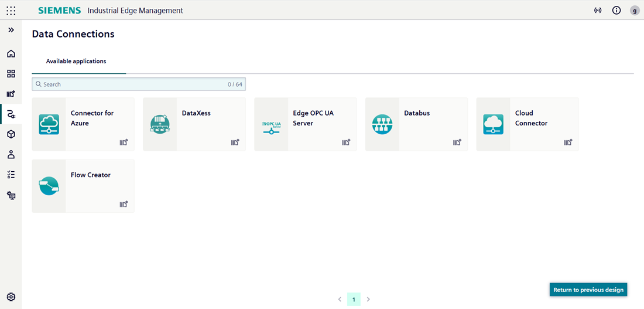Click the Cloud Connector app icon
The width and height of the screenshot is (644, 309).
coord(494,124)
